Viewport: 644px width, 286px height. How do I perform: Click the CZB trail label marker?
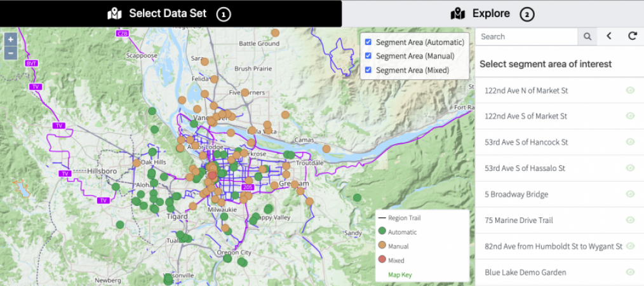(x=121, y=33)
